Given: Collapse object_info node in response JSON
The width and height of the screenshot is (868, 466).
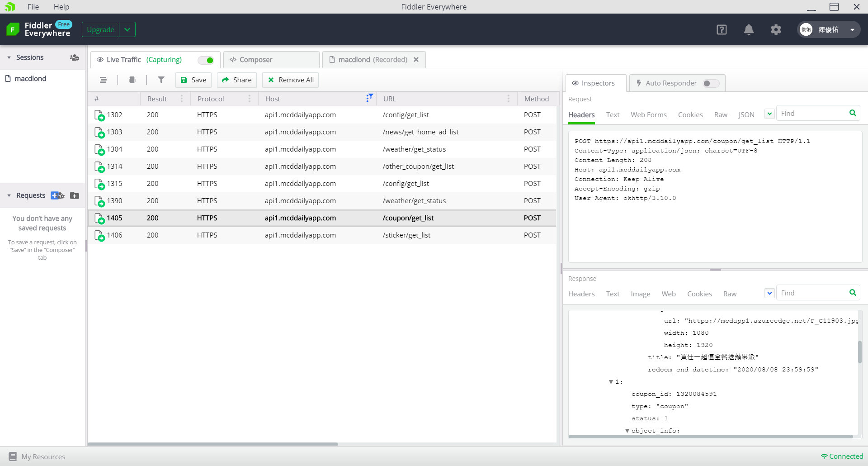Looking at the screenshot, I should click(x=627, y=431).
